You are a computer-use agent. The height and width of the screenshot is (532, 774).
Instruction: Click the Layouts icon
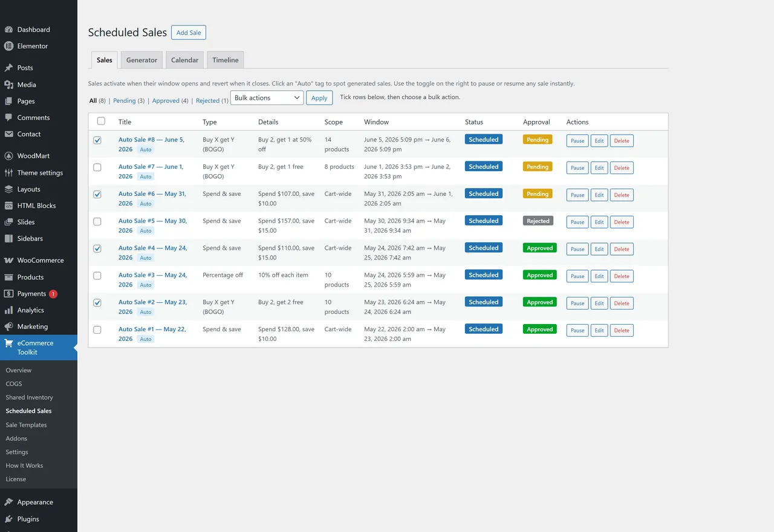pyautogui.click(x=8, y=189)
